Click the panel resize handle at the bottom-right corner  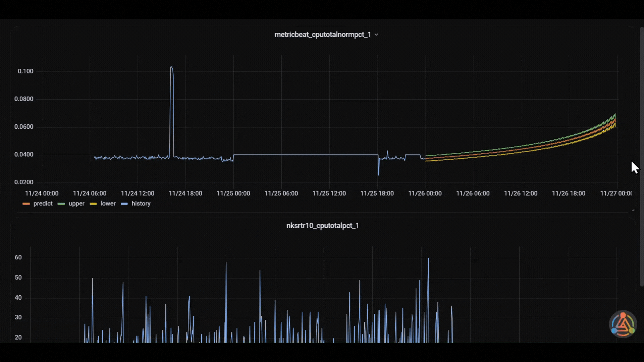pyautogui.click(x=633, y=210)
